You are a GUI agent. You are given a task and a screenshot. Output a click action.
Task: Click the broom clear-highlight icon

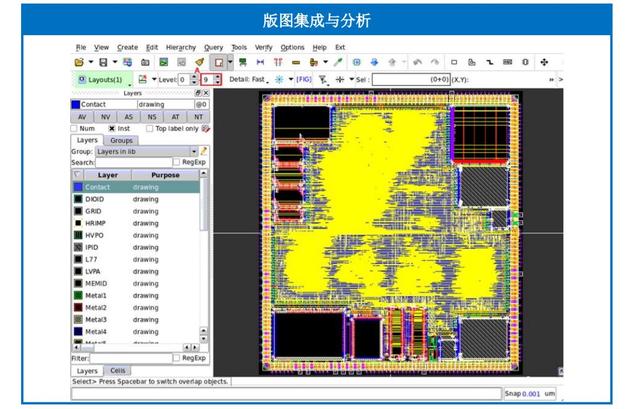point(199,62)
